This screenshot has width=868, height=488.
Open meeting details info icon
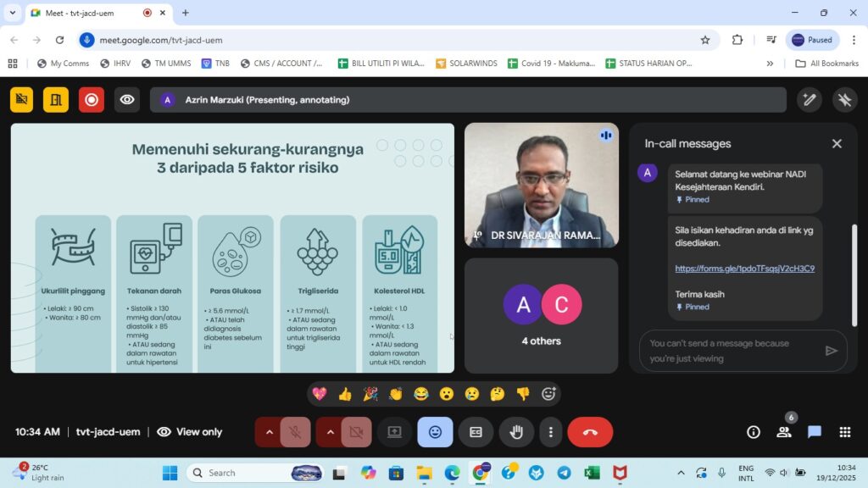pos(753,432)
